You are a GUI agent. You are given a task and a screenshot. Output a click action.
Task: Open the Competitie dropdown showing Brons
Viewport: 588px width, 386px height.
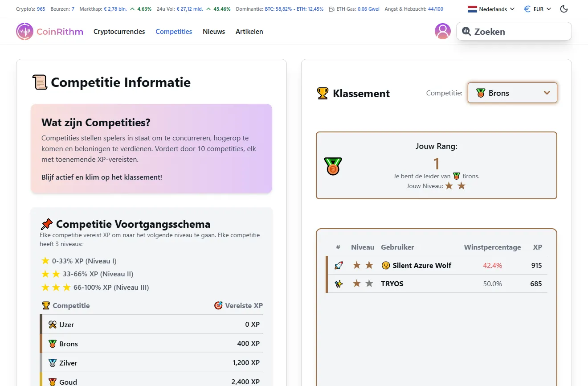[x=512, y=93]
